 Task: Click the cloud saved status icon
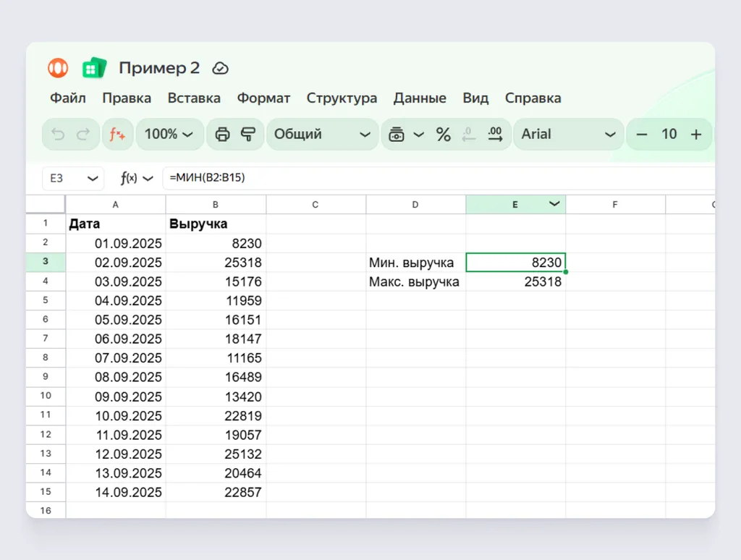[x=220, y=69]
